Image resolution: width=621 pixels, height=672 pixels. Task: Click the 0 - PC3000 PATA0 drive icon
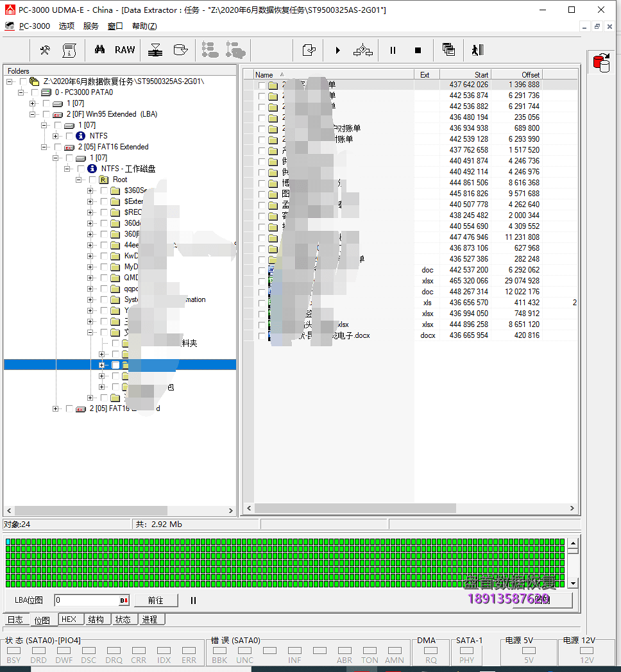[x=46, y=92]
